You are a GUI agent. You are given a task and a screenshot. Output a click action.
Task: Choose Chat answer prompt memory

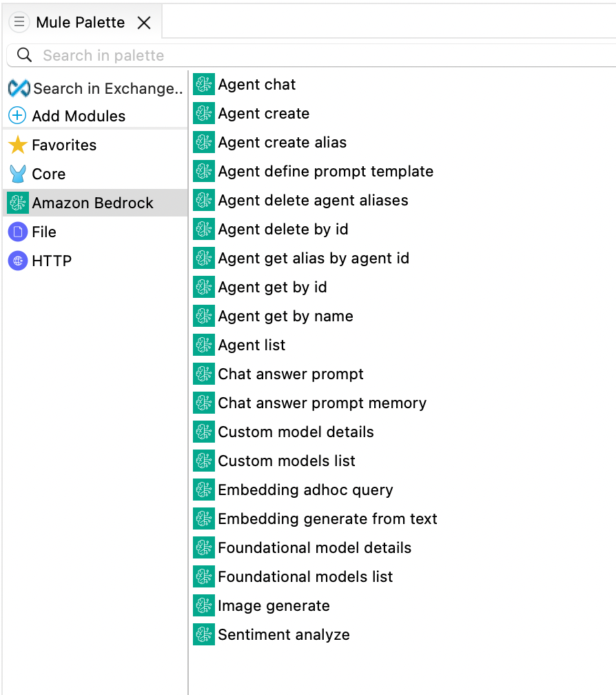pyautogui.click(x=322, y=403)
